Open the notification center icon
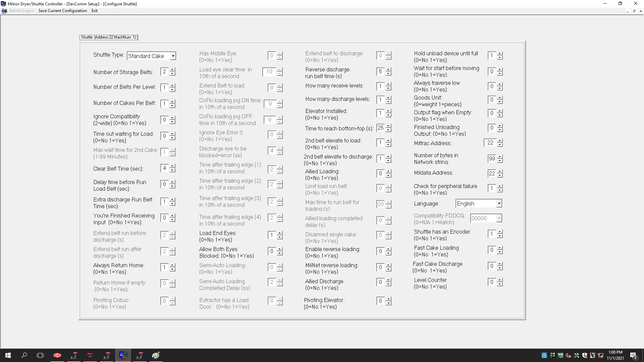Image resolution: width=644 pixels, height=362 pixels. [x=633, y=355]
